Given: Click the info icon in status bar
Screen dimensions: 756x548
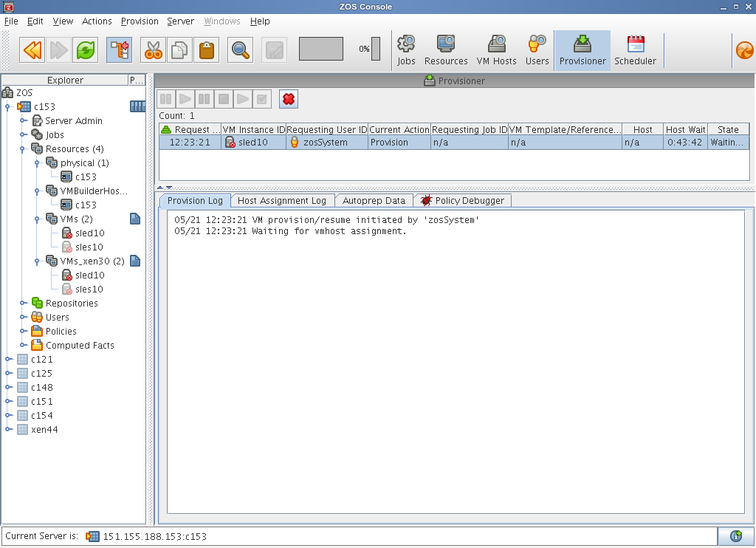Looking at the screenshot, I should coord(736,536).
